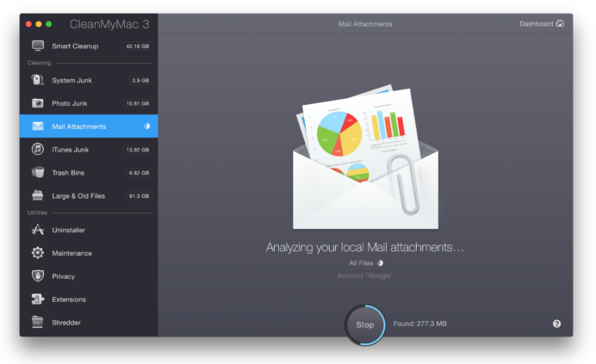Click the Utilities section header

(37, 213)
